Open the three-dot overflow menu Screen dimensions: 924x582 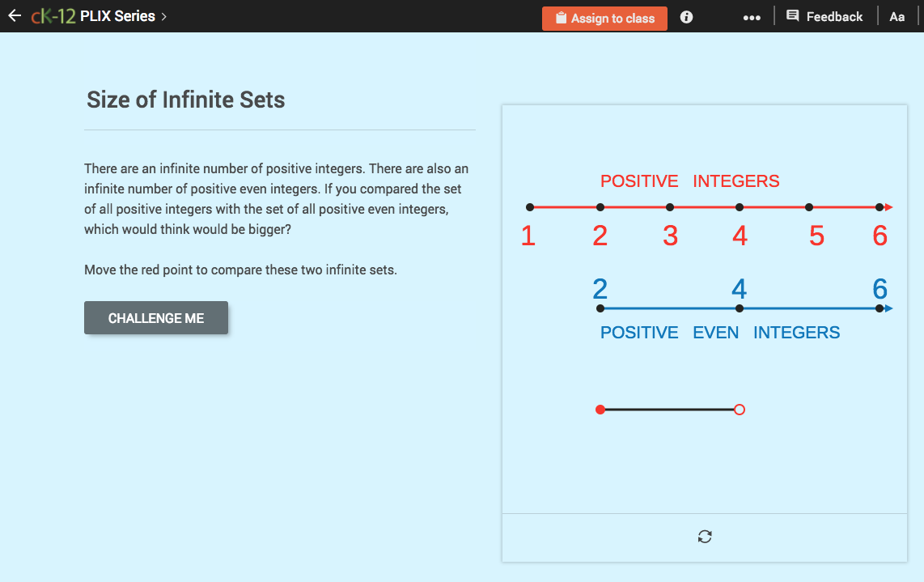point(752,17)
